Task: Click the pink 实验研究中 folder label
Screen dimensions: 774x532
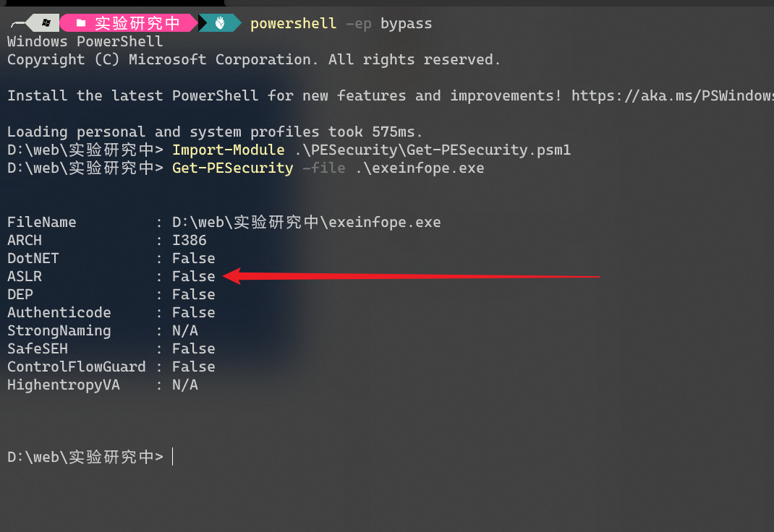Action: point(137,23)
